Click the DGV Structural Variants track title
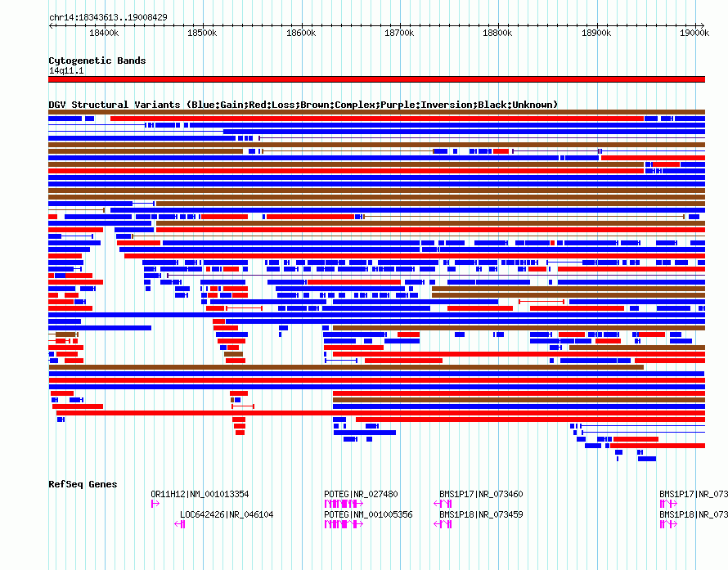Screen dimensions: 728x570 pyautogui.click(x=303, y=105)
